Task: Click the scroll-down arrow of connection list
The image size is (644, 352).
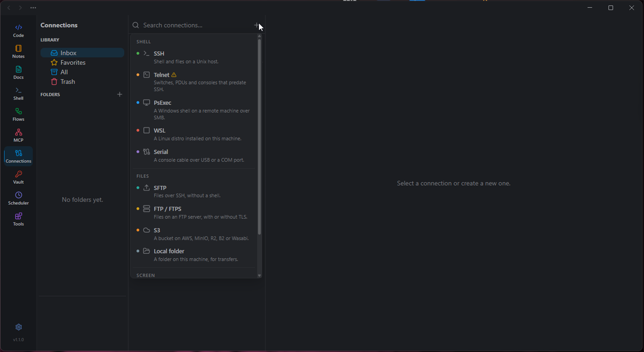Action: (259, 276)
